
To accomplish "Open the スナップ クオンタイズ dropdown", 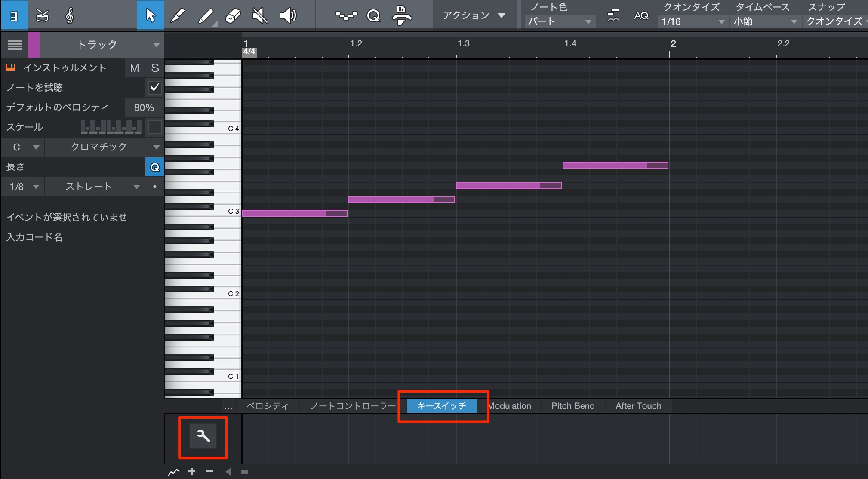I will (x=835, y=21).
